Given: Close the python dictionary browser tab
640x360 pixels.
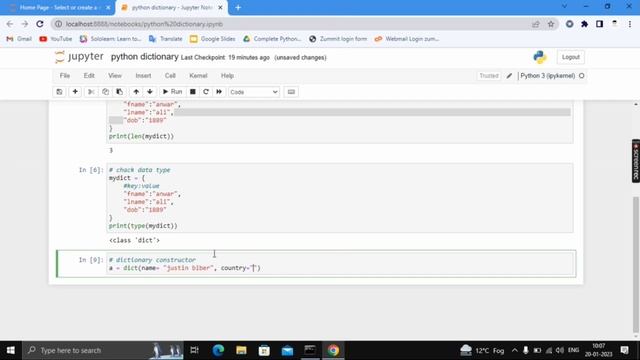Looking at the screenshot, I should [220, 7].
